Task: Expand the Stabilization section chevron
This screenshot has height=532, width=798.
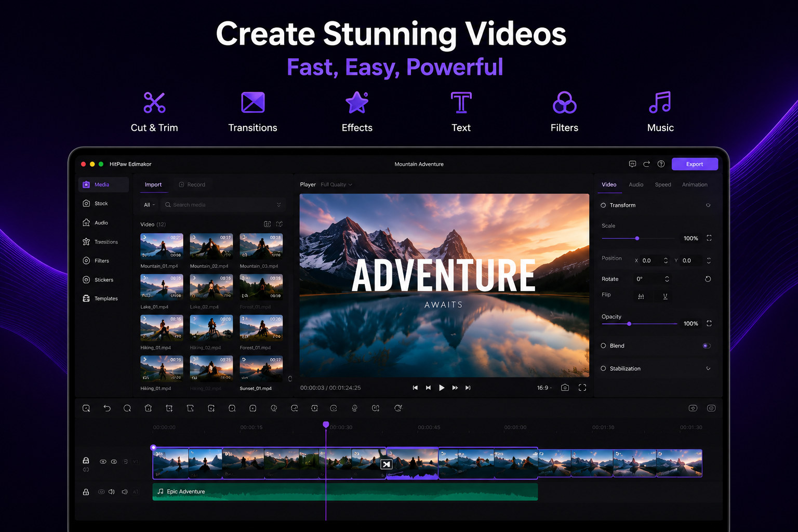Action: point(708,369)
